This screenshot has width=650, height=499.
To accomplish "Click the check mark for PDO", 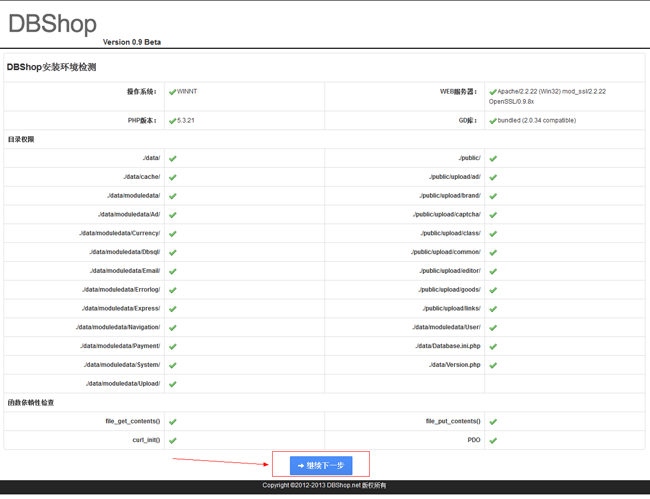I will coord(493,441).
